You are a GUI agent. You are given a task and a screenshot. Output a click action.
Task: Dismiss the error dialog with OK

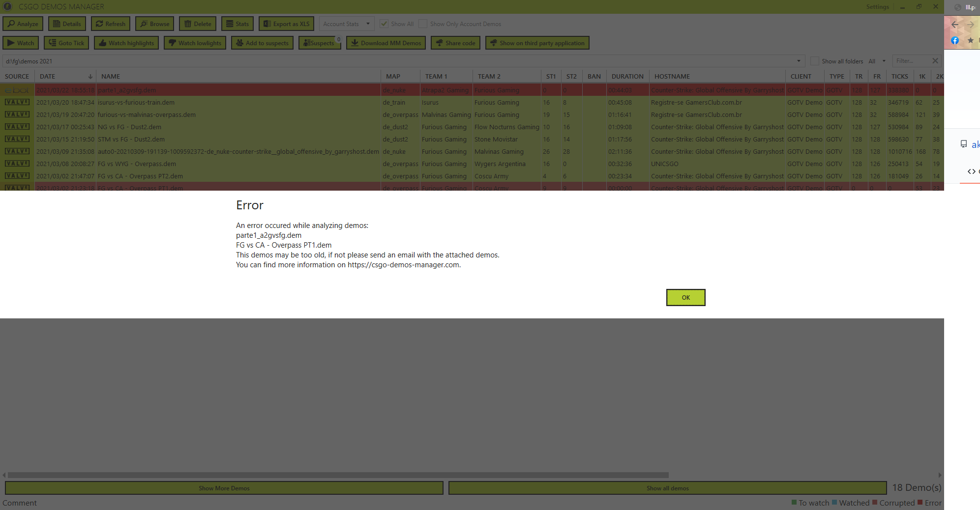tap(685, 297)
